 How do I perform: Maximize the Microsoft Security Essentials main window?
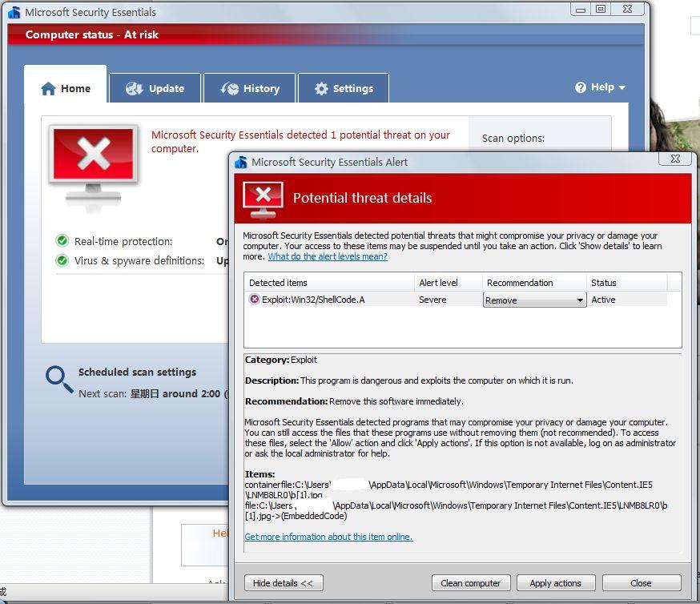click(601, 10)
